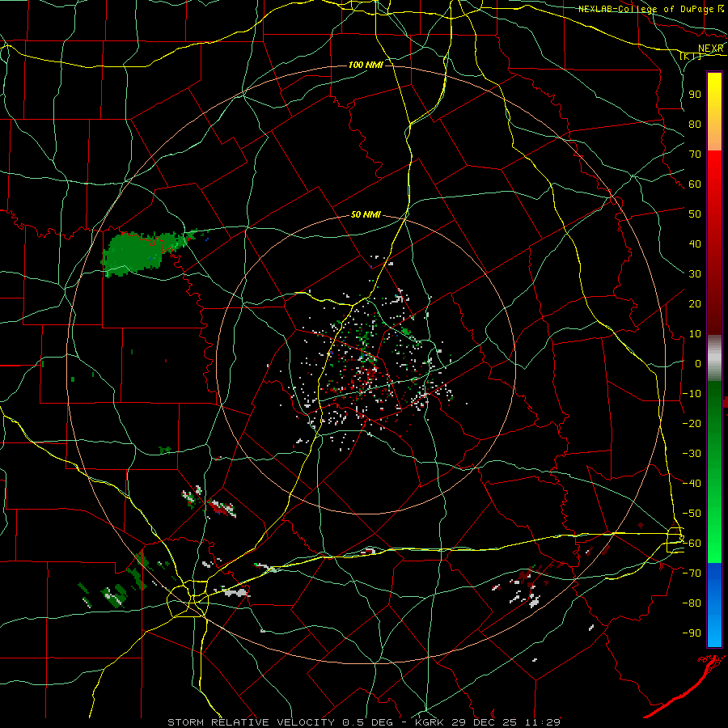Click the "40" scale value

pyautogui.click(x=695, y=243)
